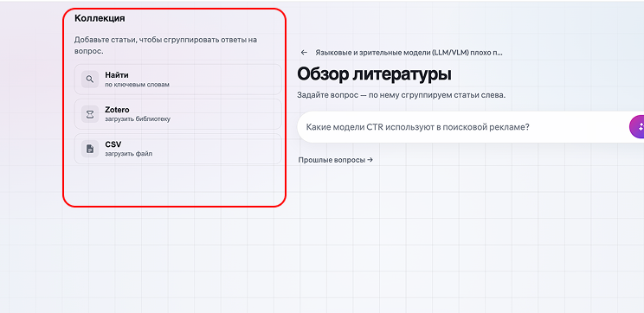Click the Обзор литературы heading
The width and height of the screenshot is (644, 313).
pos(374,74)
